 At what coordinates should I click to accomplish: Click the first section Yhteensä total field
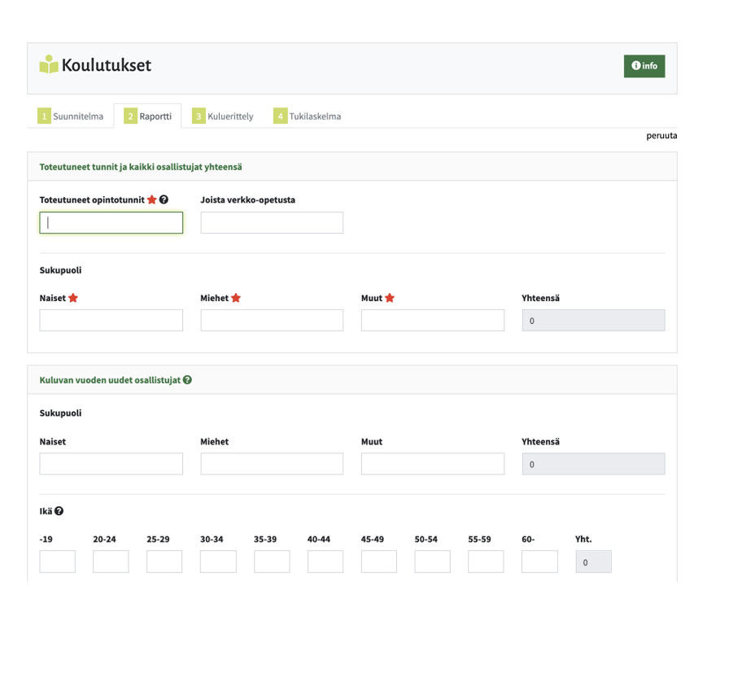pyautogui.click(x=593, y=321)
